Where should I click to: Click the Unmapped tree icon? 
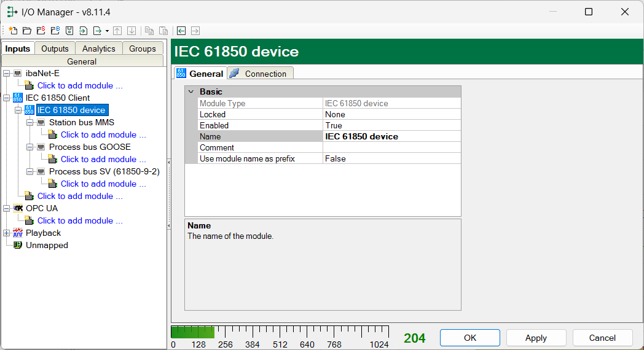click(x=18, y=245)
